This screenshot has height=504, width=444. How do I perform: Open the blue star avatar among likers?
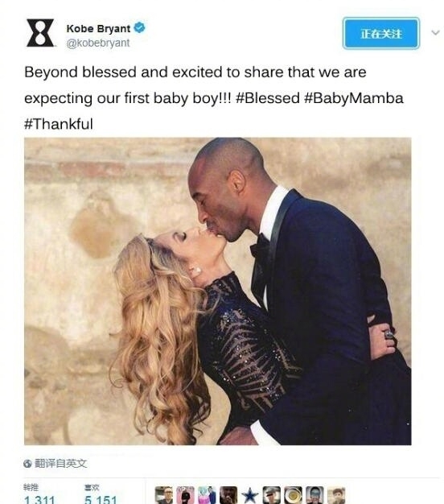pyautogui.click(x=250, y=495)
